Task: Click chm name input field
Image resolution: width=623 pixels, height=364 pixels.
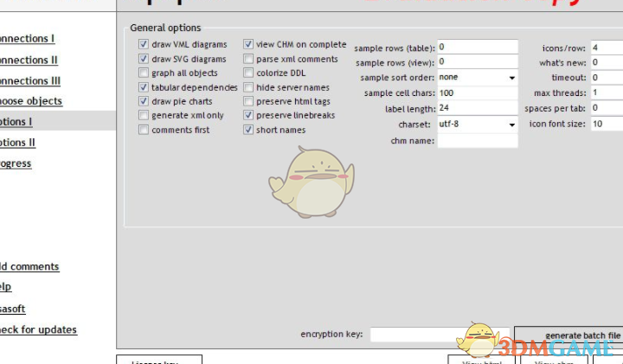Action: point(478,141)
